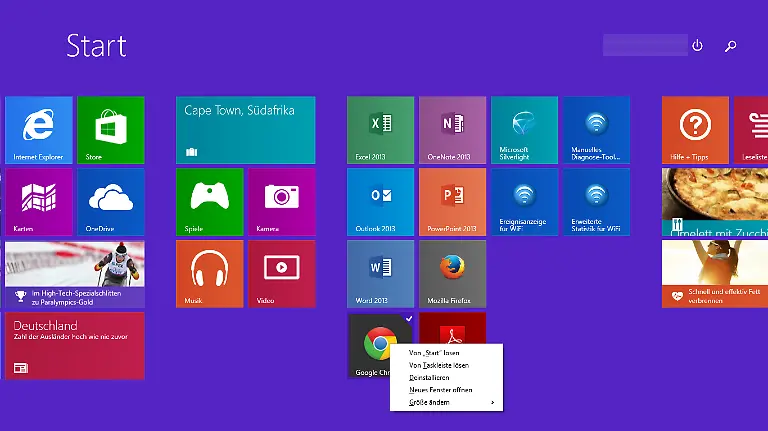Open the Adobe Reader tile
768x431 pixels.
(453, 328)
